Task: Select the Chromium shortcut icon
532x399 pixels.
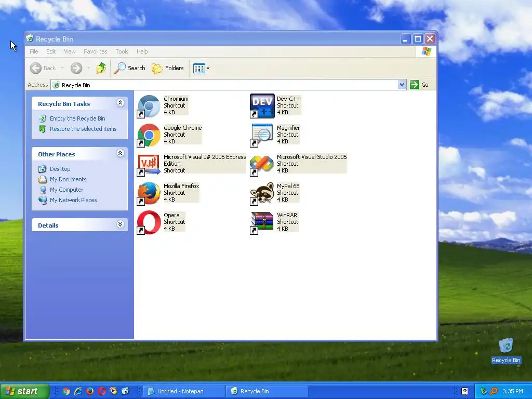Action: point(149,106)
